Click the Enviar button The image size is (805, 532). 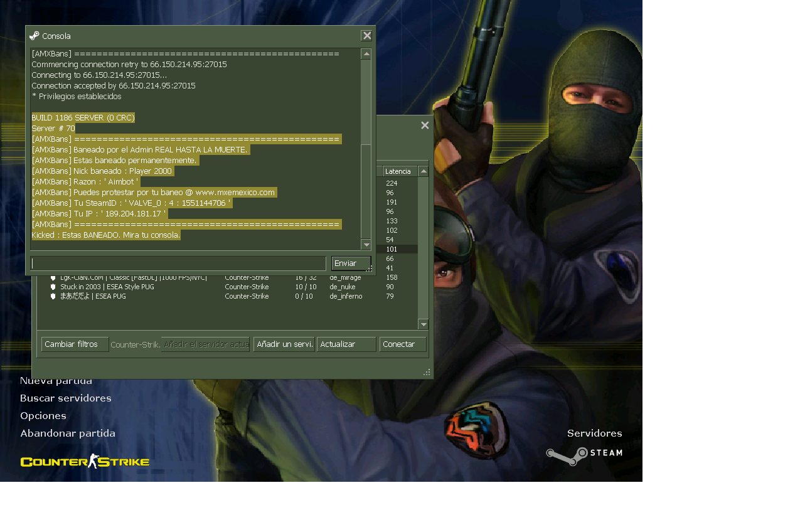pos(351,263)
